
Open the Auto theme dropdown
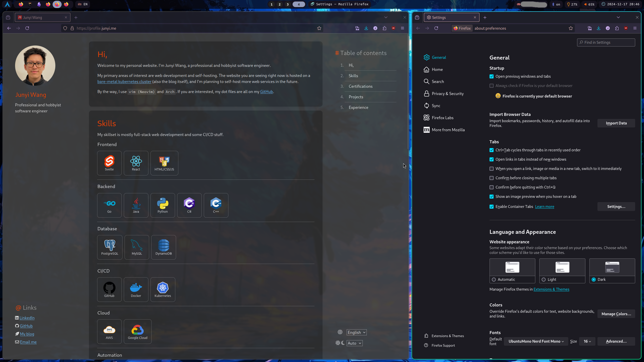coord(354,343)
